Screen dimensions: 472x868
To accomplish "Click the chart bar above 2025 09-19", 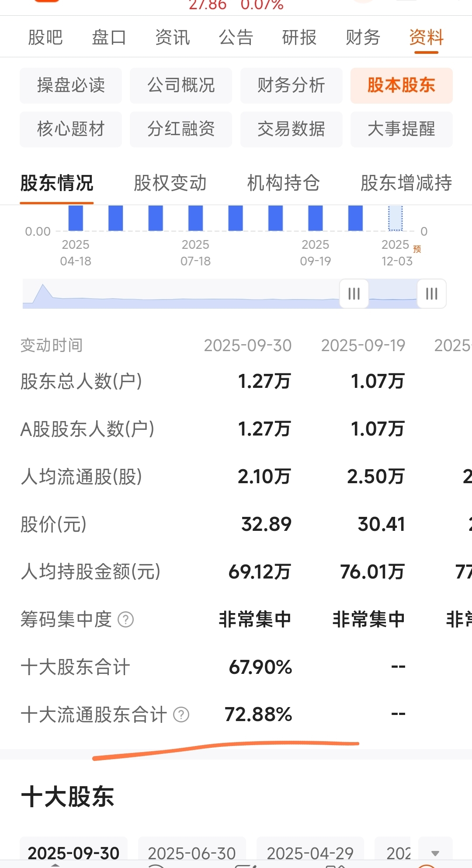I will coord(316,218).
